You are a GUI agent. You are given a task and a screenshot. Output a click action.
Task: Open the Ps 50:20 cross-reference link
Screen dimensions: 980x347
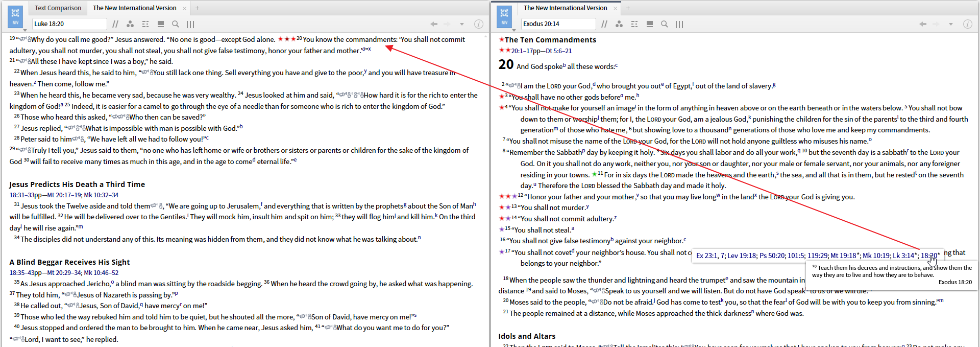coord(772,256)
